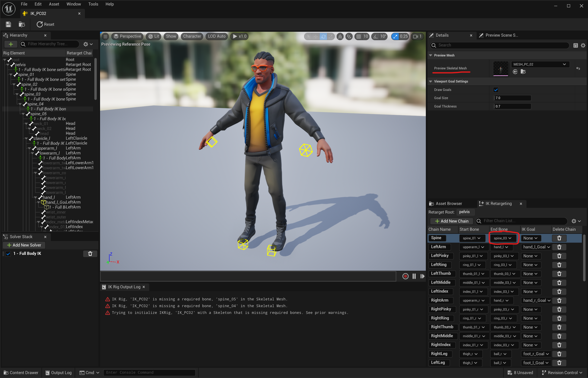Image resolution: width=588 pixels, height=378 pixels.
Task: Toggle rotation snapping angle icon
Action: pyautogui.click(x=375, y=36)
